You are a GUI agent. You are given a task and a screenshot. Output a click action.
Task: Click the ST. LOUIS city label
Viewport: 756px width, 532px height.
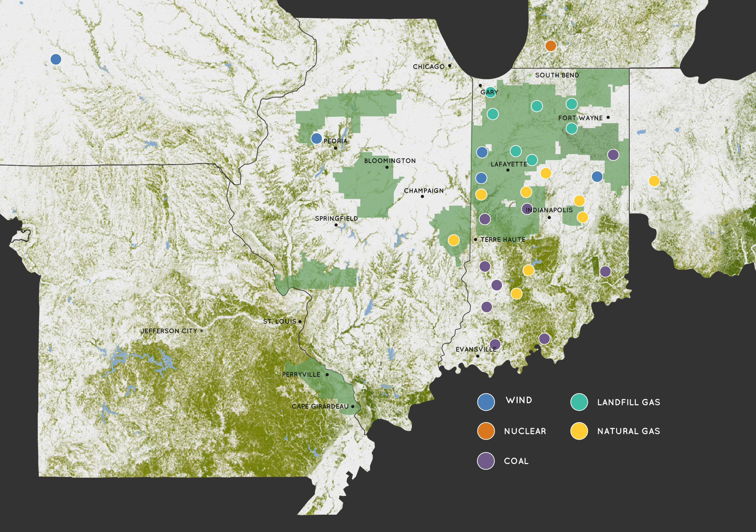280,321
